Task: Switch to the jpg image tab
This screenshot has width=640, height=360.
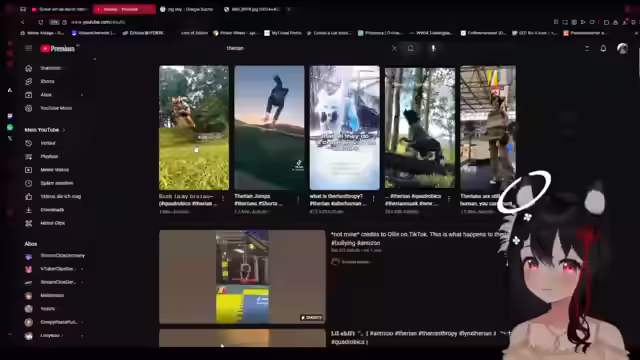Action: (252, 9)
